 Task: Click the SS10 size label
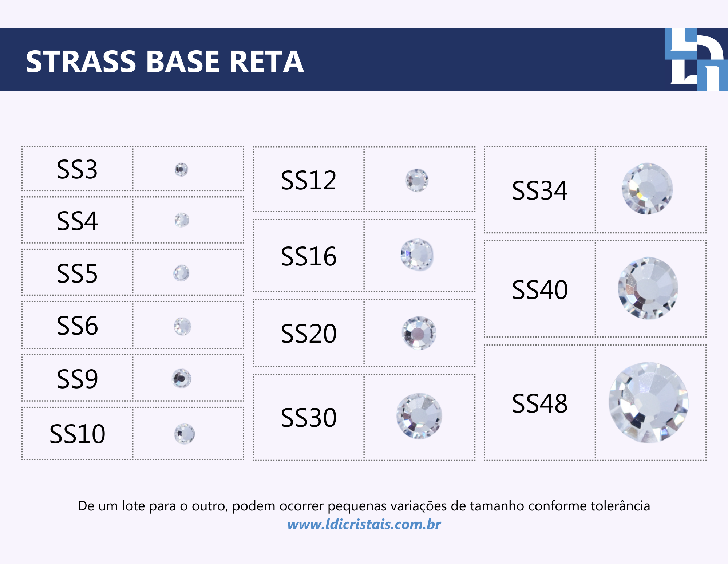pos(77,434)
